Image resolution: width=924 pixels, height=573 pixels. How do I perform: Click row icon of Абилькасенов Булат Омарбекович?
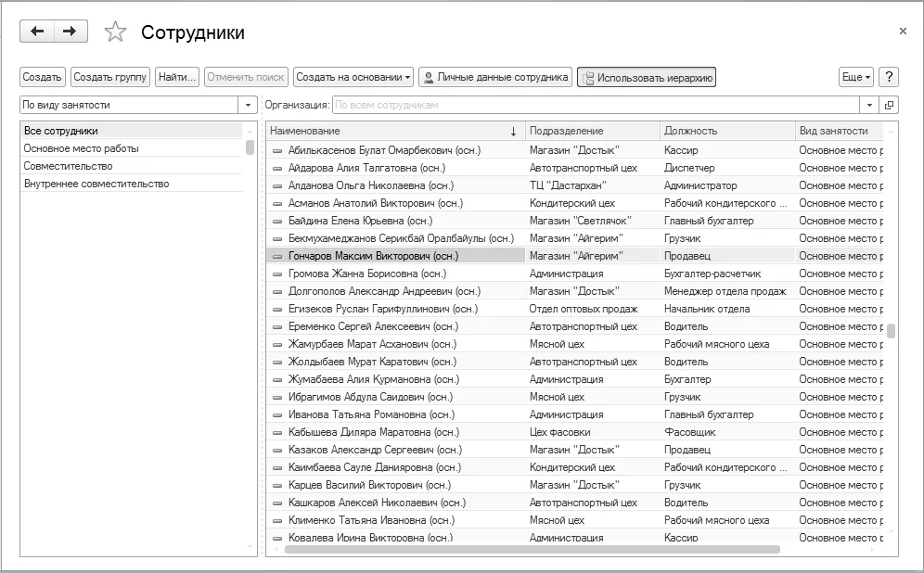[x=277, y=151]
